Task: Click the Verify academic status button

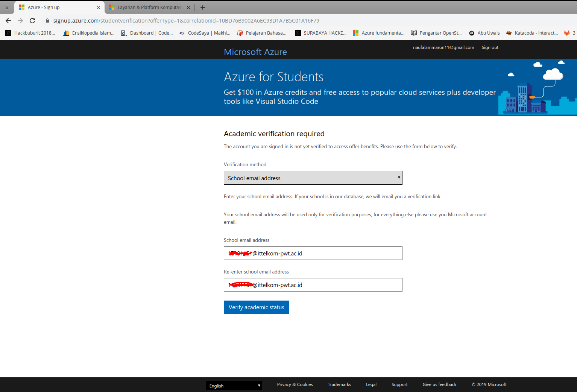Action: pyautogui.click(x=257, y=307)
